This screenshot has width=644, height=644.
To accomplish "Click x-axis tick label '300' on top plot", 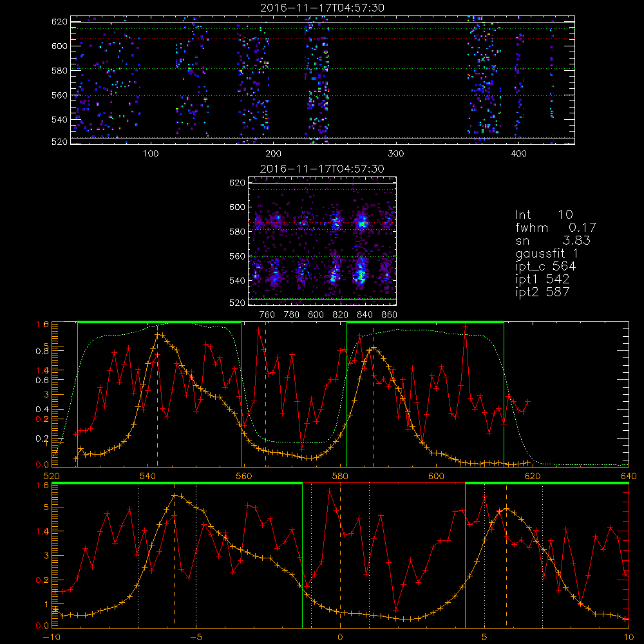I will pos(396,154).
